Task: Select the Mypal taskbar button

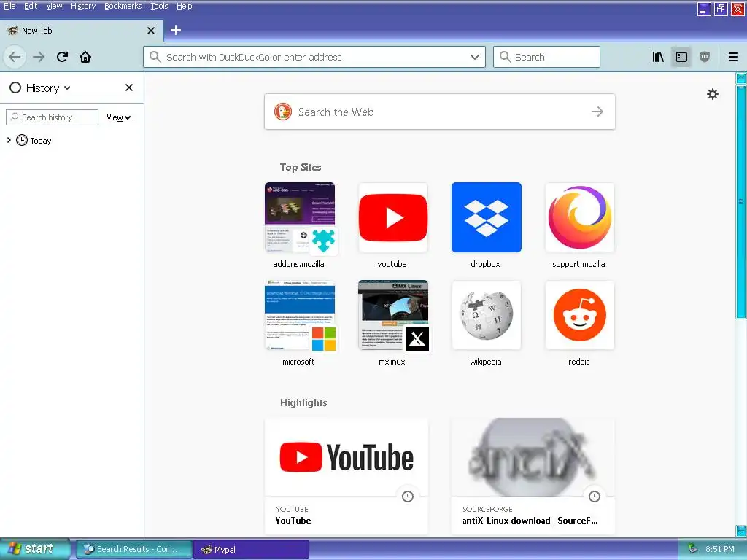Action: pos(252,550)
